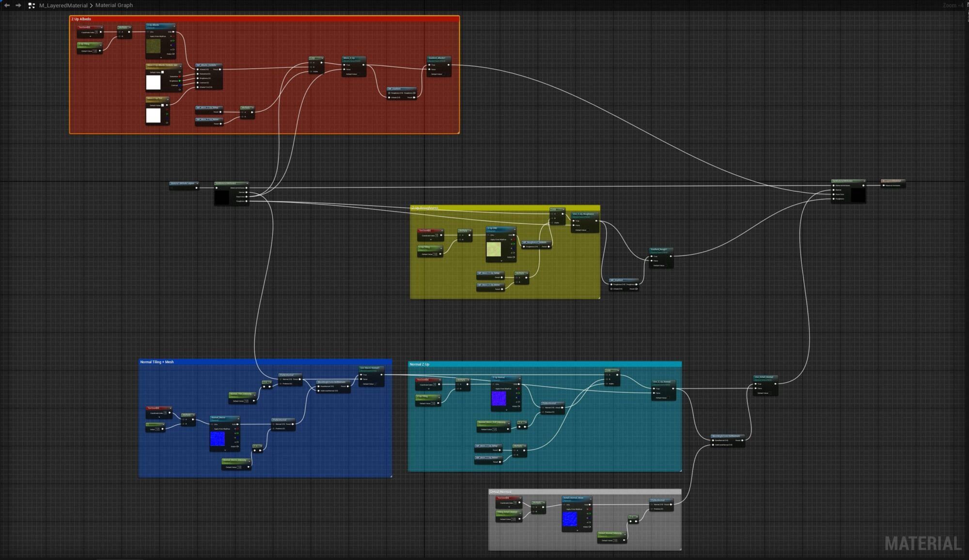The width and height of the screenshot is (969, 560).
Task: Select Material Graph in the breadcrumb
Action: pos(114,5)
